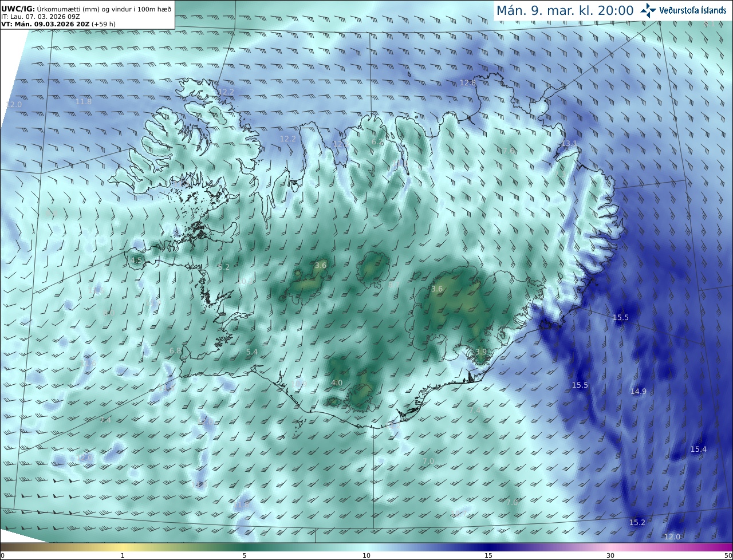Click the 15.2 value near the bottom

pos(637,522)
